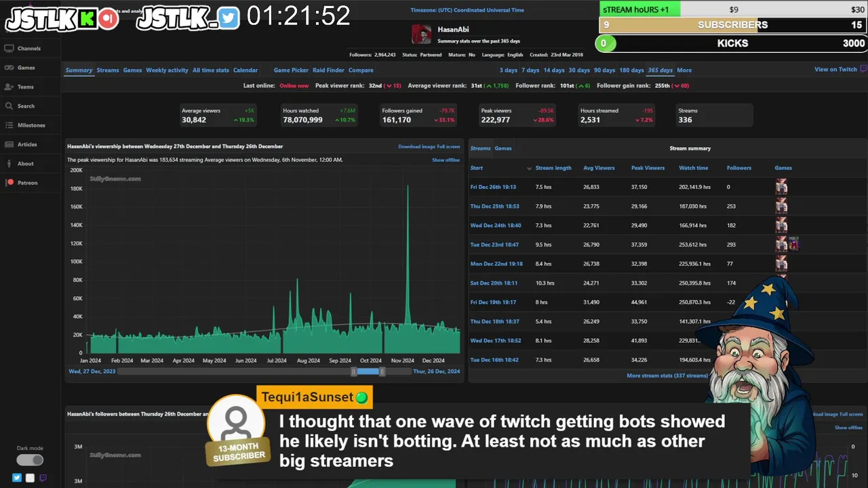Select the 365 days time range
The height and width of the screenshot is (488, 868).
[660, 70]
